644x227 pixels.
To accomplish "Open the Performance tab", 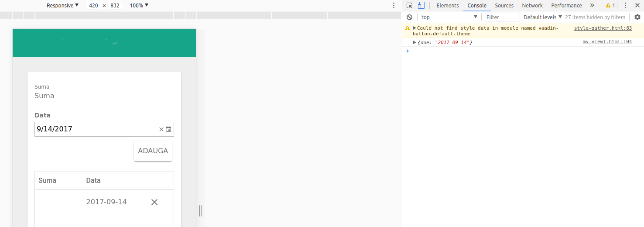I will click(566, 6).
